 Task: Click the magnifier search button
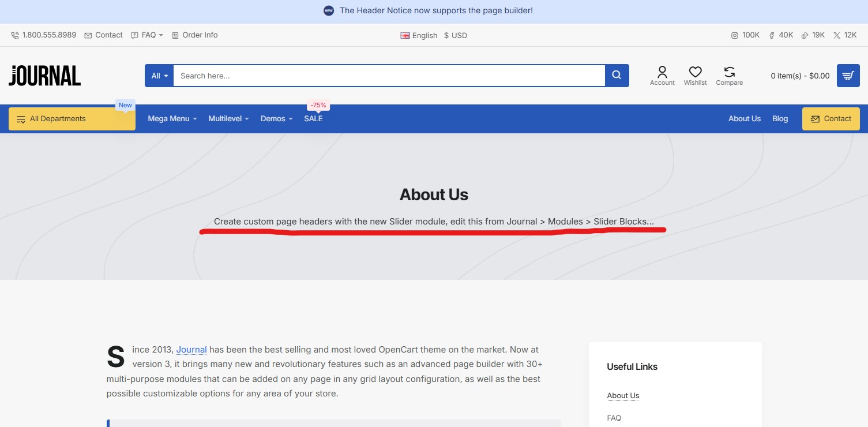click(x=617, y=76)
